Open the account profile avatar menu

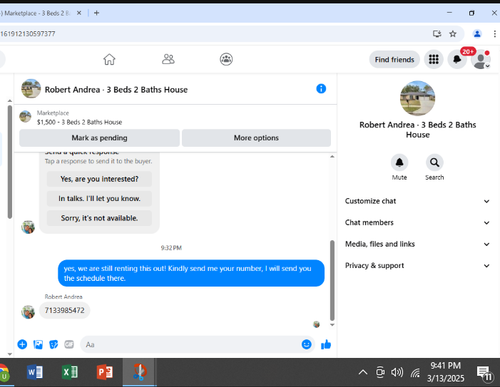click(x=480, y=59)
